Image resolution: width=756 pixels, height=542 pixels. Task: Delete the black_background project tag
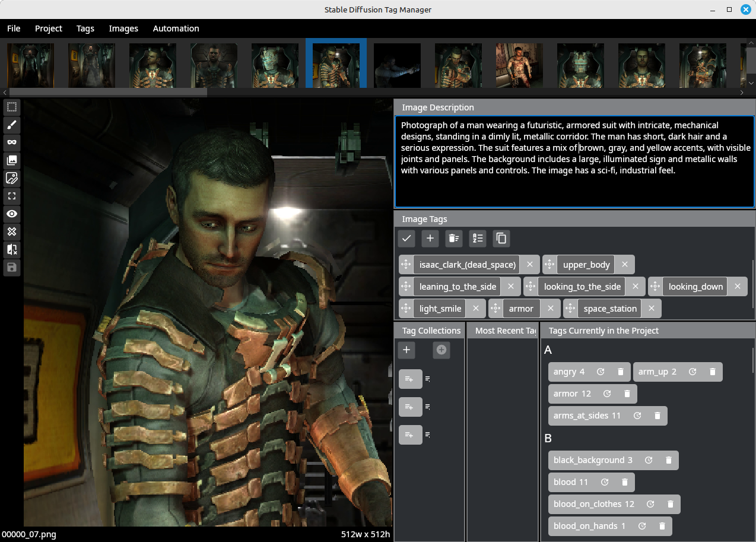[669, 460]
